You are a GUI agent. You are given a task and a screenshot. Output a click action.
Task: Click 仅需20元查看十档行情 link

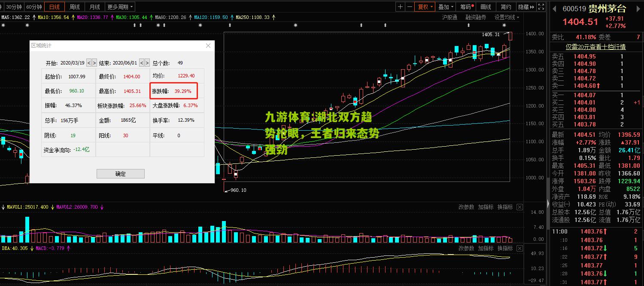click(x=595, y=46)
